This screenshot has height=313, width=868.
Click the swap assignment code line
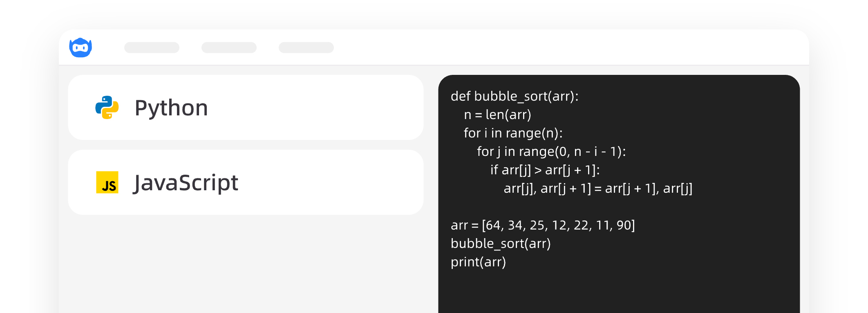pyautogui.click(x=598, y=189)
